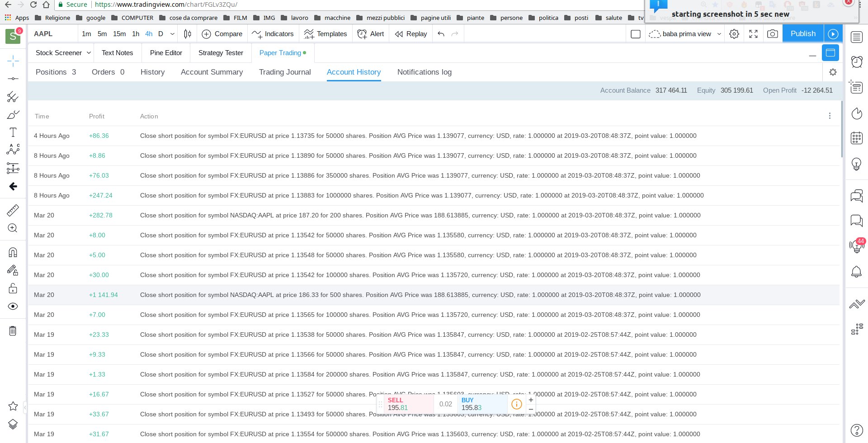Select the 1m interval

(86, 34)
